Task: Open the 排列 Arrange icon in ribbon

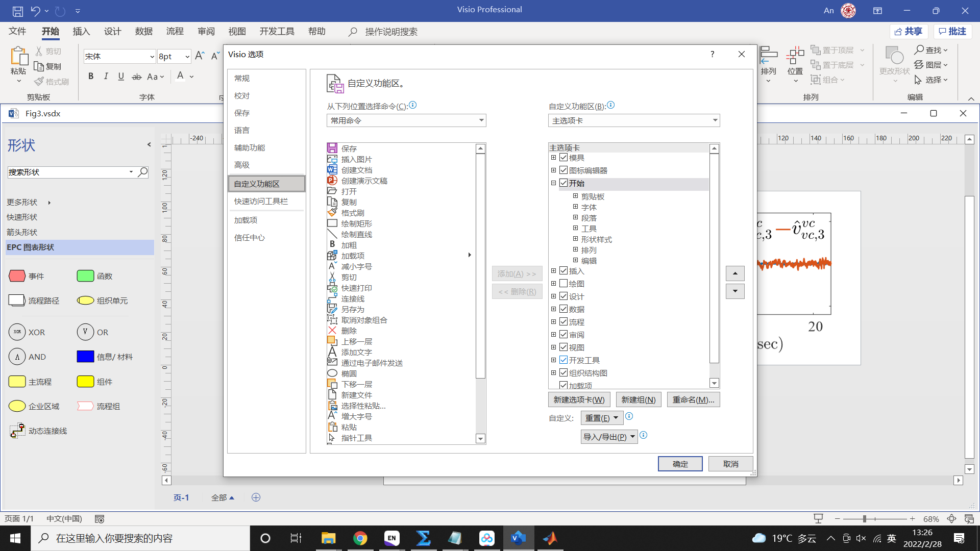Action: coord(769,55)
